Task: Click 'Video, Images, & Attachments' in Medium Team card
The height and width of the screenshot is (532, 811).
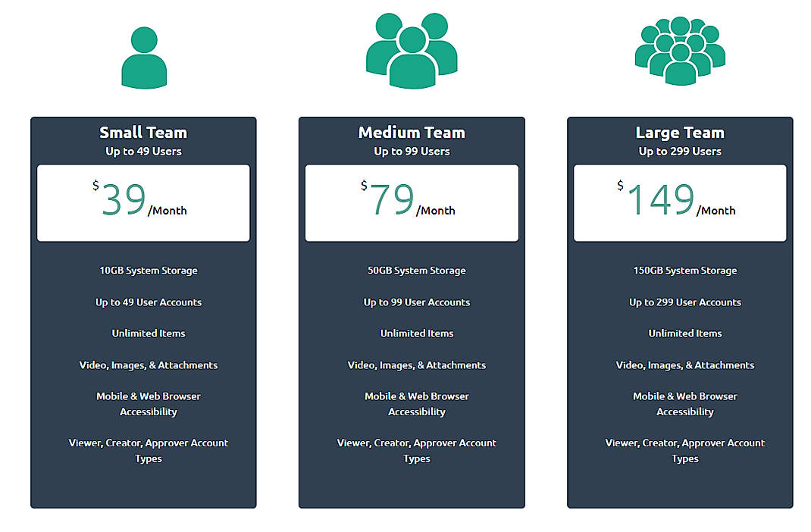Action: pyautogui.click(x=417, y=365)
